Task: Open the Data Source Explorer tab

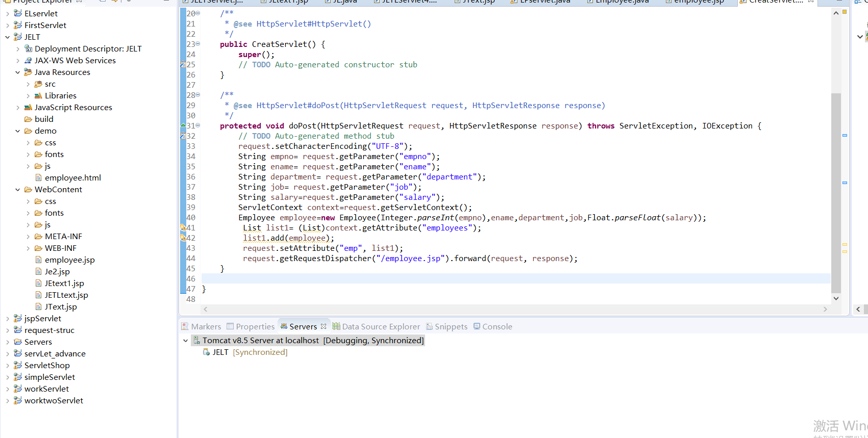Action: pyautogui.click(x=376, y=326)
